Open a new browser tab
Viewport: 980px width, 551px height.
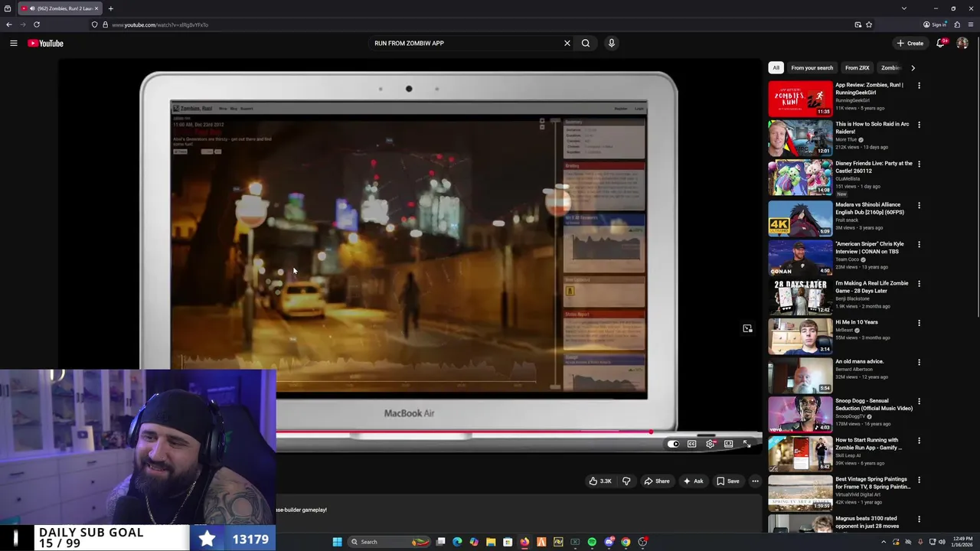pyautogui.click(x=110, y=8)
